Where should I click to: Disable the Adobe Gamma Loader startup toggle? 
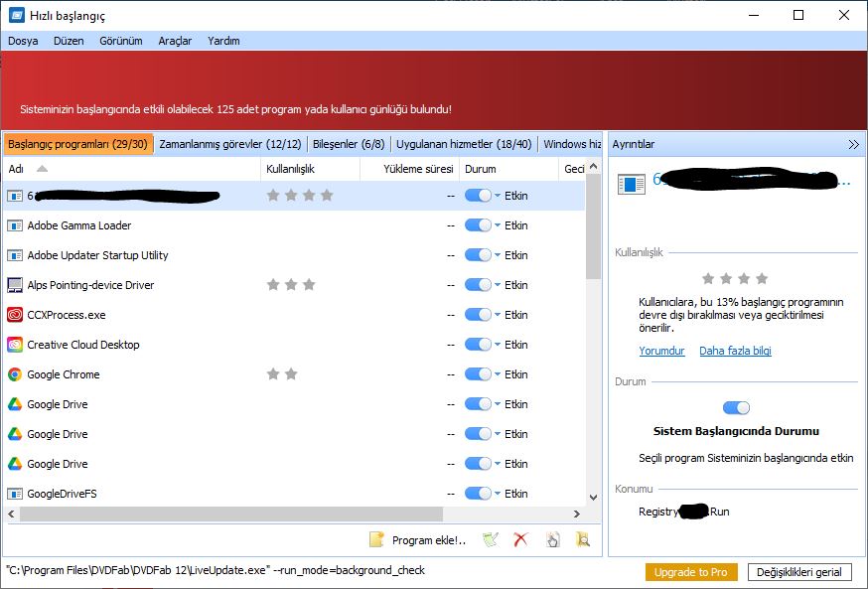478,225
